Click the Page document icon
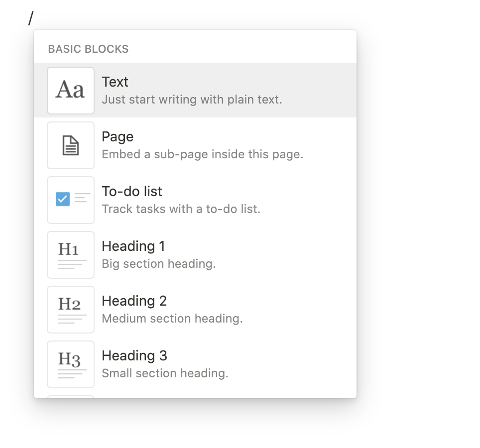This screenshot has width=480, height=448. [71, 145]
